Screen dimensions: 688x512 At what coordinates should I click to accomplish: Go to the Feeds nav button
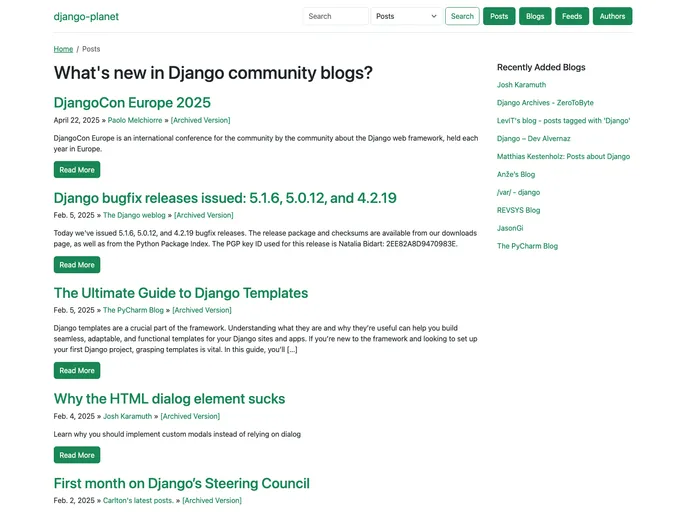572,16
